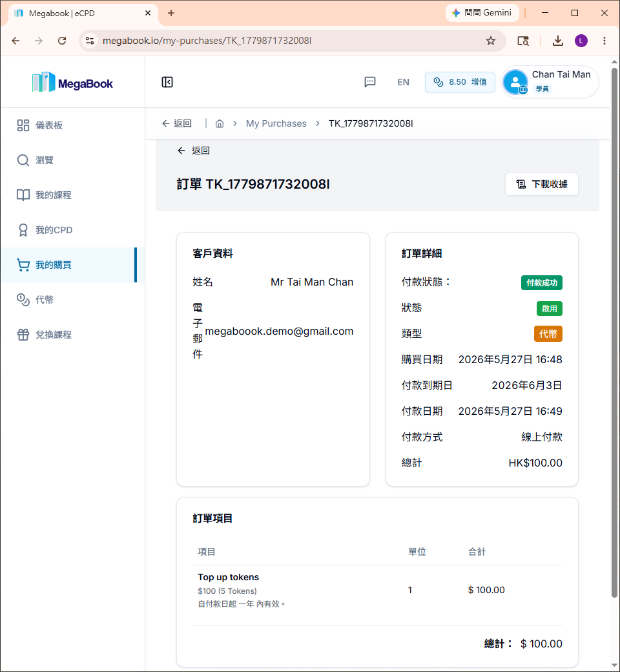The image size is (620, 672).
Task: Click due date 2026年6月3日
Action: (x=526, y=385)
